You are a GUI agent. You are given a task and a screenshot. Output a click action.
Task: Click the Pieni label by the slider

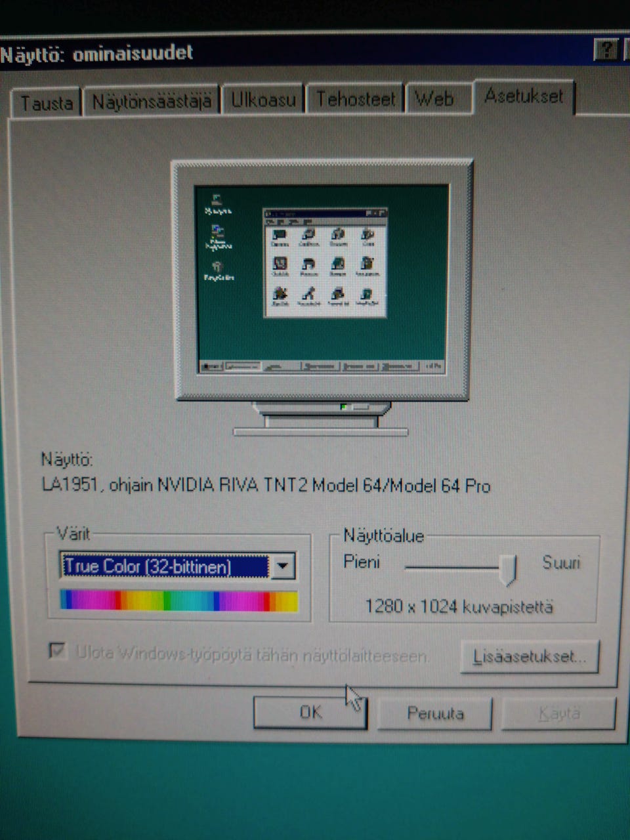(x=362, y=562)
